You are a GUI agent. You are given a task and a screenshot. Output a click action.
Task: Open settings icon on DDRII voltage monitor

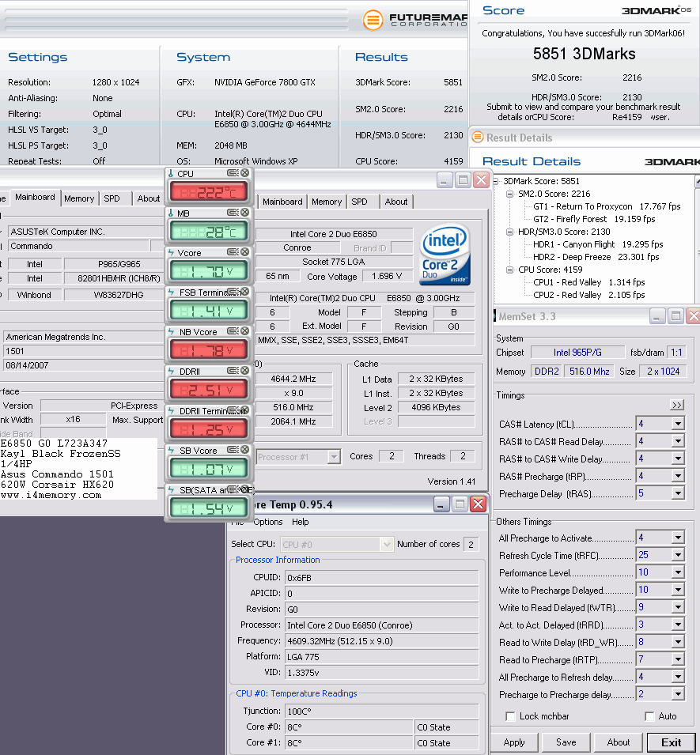pyautogui.click(x=233, y=370)
